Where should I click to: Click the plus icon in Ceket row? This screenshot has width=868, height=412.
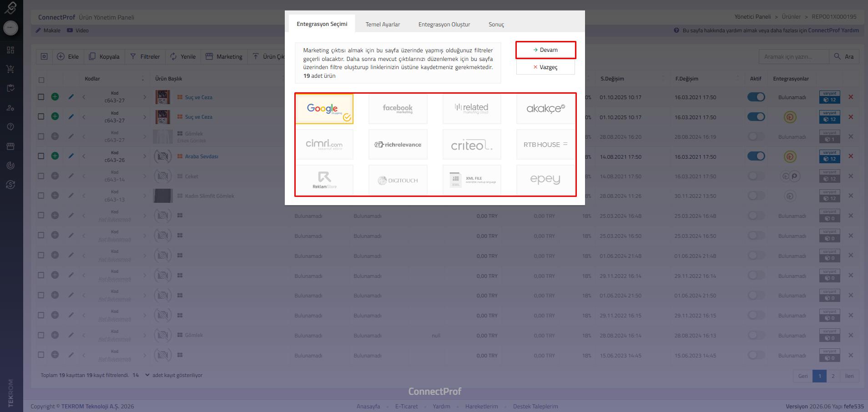55,176
